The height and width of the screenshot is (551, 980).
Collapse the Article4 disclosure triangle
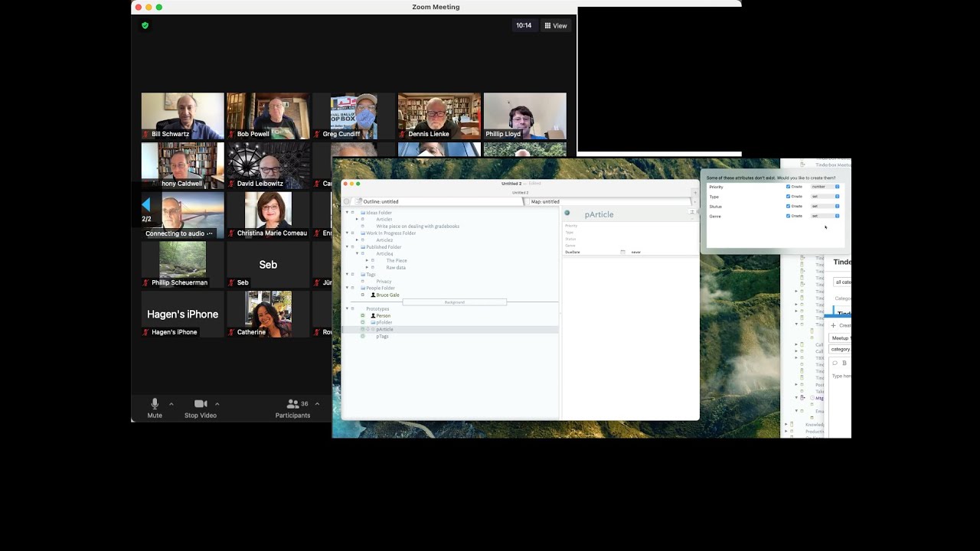[357, 254]
